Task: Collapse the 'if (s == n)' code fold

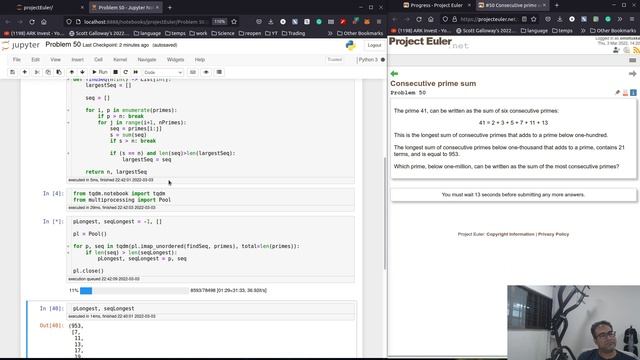Action: click(68, 153)
